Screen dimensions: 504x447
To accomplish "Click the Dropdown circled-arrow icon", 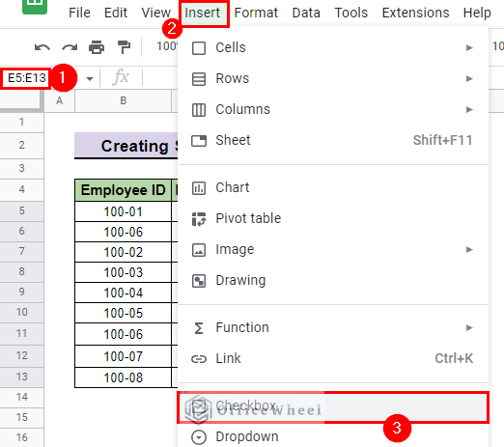I will (199, 437).
